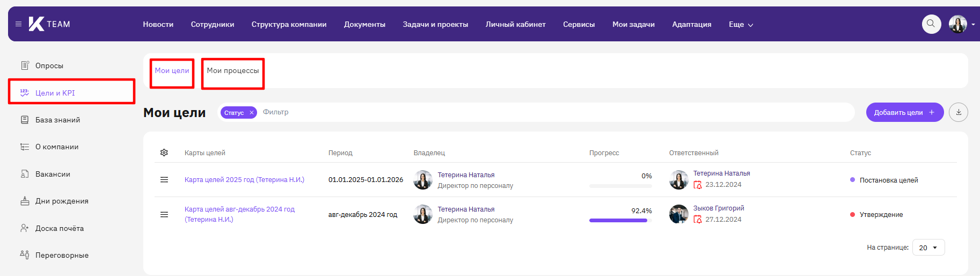The width and height of the screenshot is (980, 276).
Task: Click calendar icon next to 23.12.2024
Action: 698,185
